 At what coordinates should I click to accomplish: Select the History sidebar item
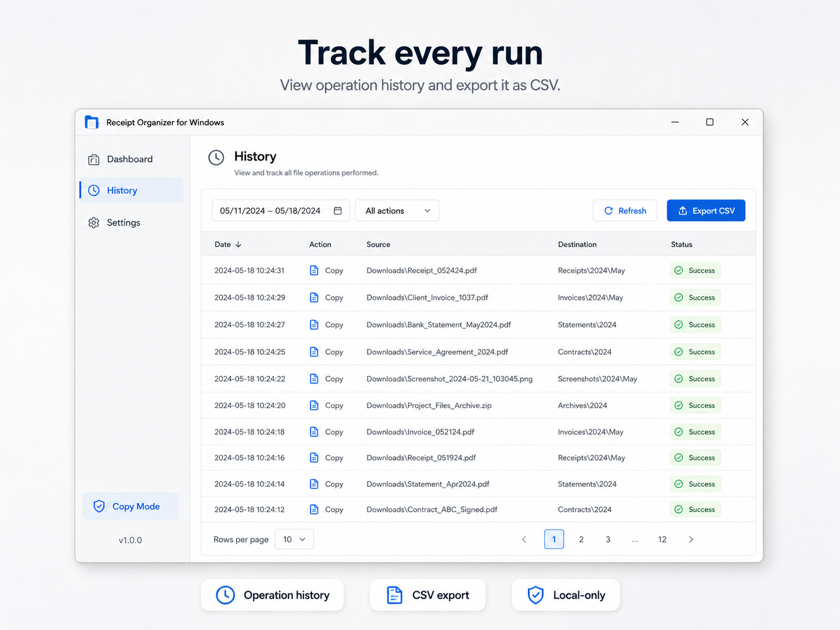131,190
